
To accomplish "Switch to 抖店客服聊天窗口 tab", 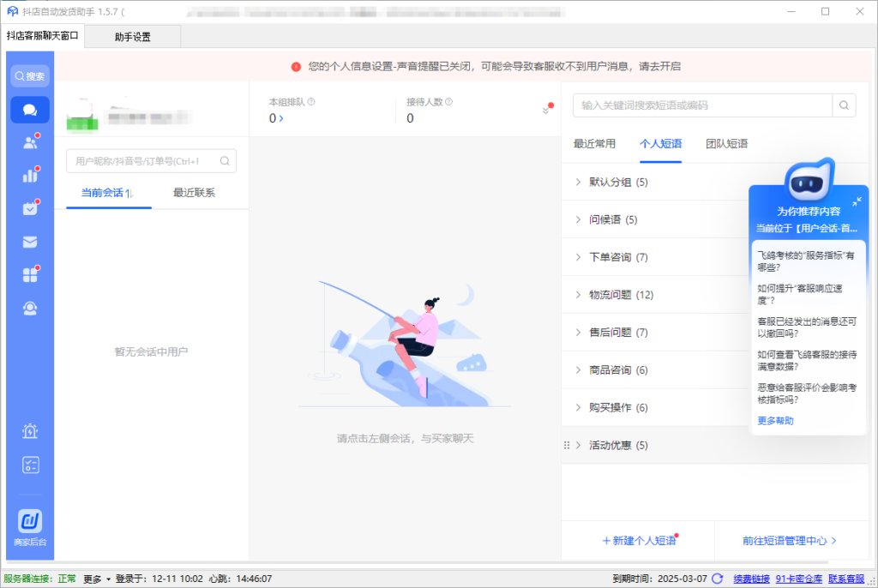I will 43,36.
